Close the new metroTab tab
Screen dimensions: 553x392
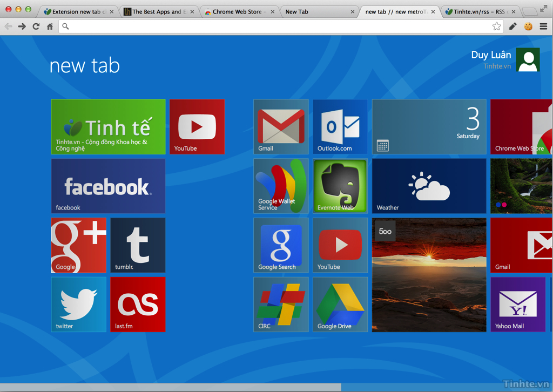tap(433, 12)
